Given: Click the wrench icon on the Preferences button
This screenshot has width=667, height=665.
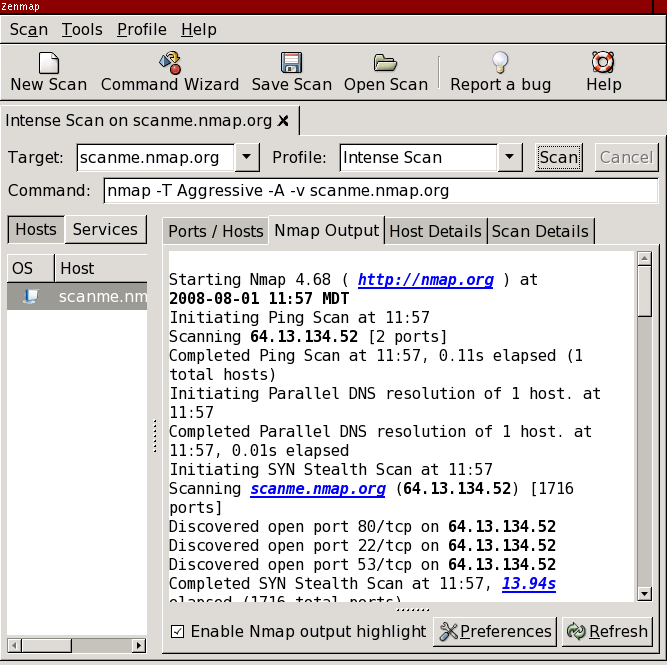Looking at the screenshot, I should [x=448, y=631].
